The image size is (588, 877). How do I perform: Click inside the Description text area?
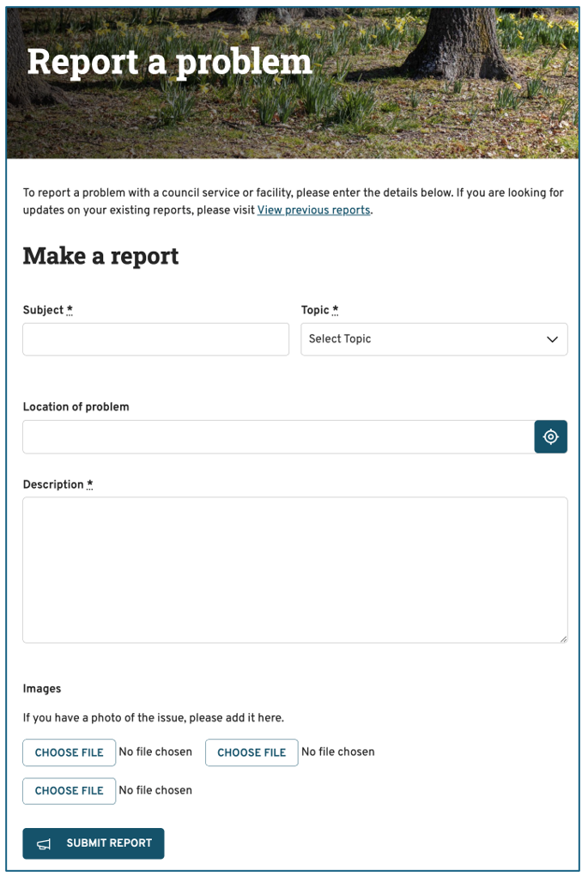coord(294,569)
